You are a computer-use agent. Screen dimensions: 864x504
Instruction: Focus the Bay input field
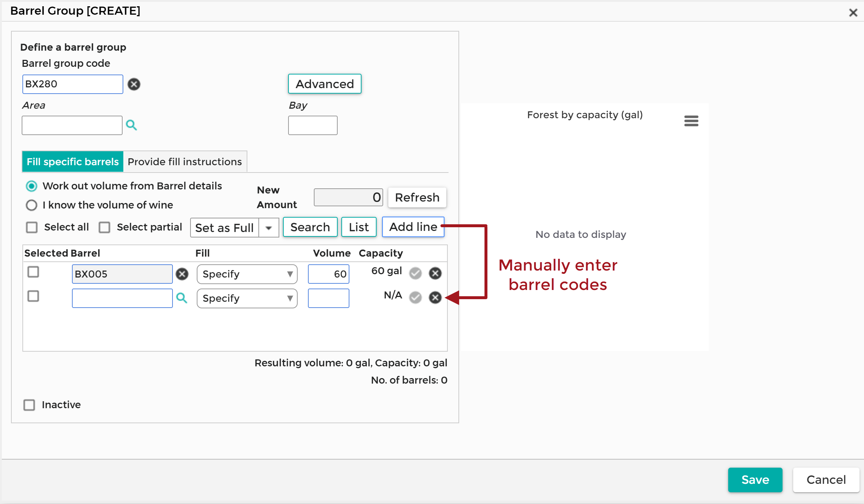point(313,126)
